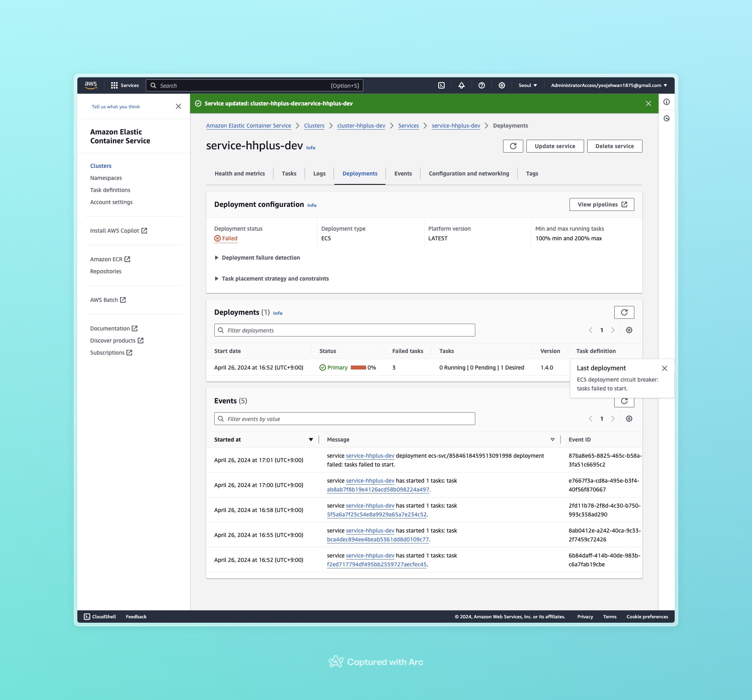The width and height of the screenshot is (752, 700).
Task: Focus the Filter deployments field
Action: (345, 330)
